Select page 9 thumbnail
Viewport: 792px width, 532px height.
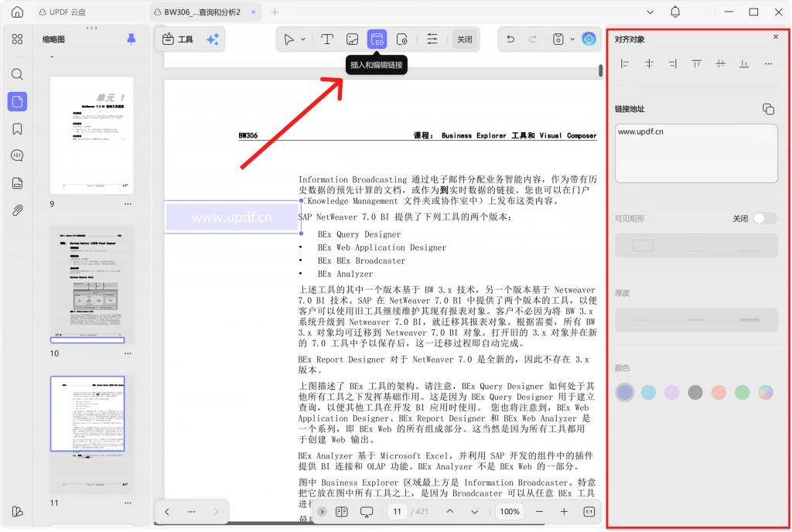(92, 135)
